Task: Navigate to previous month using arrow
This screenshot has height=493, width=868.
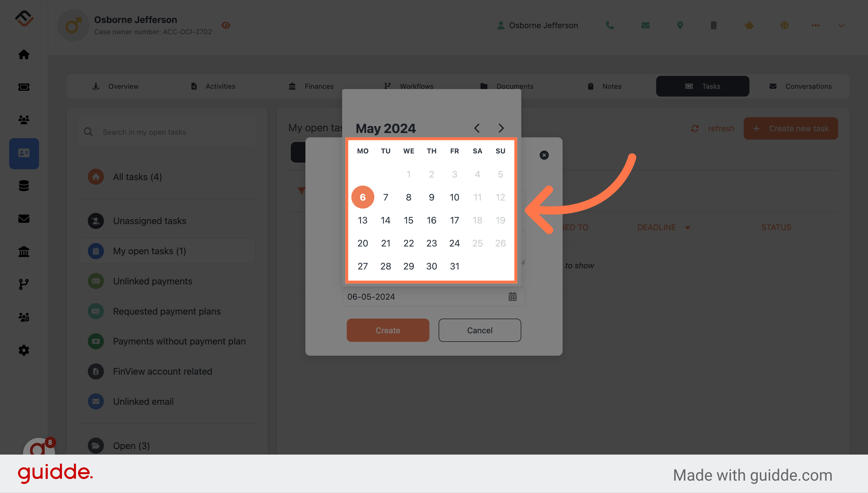Action: click(x=478, y=127)
